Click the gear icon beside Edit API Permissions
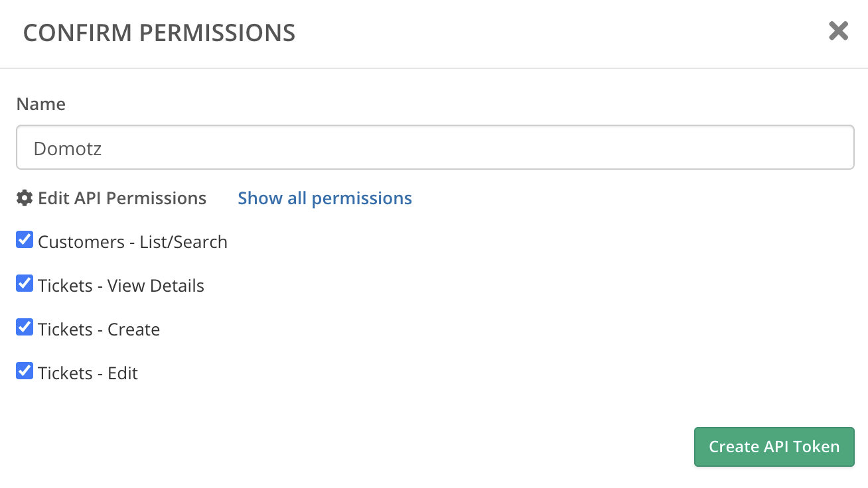The height and width of the screenshot is (488, 868). (x=25, y=198)
